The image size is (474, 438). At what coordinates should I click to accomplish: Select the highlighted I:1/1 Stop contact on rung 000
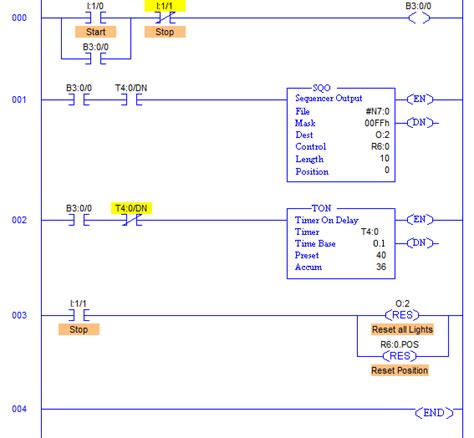coord(165,17)
